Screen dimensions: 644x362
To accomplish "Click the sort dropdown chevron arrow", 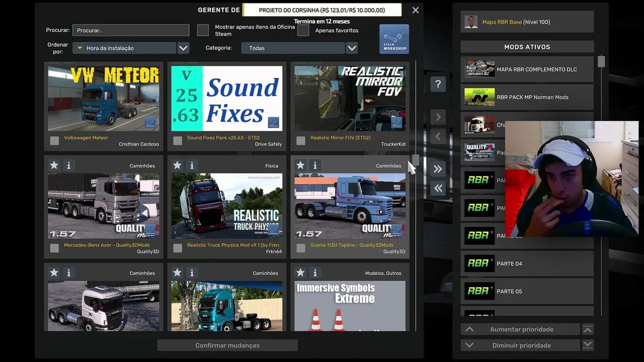I will [x=184, y=48].
